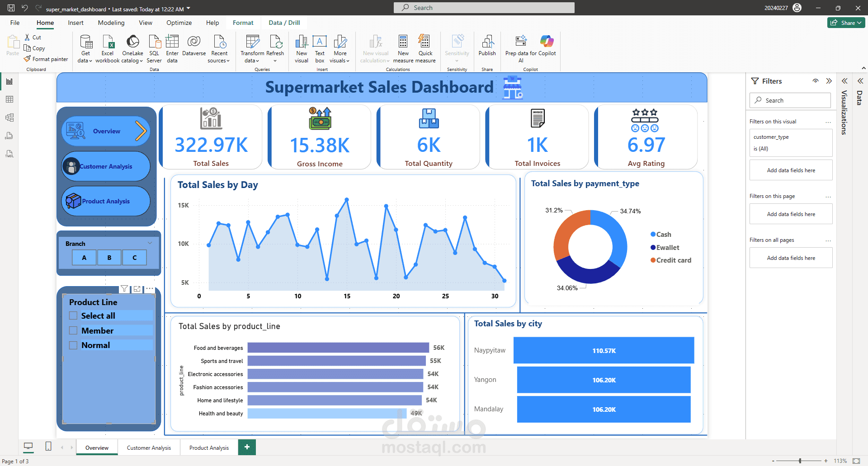Switch to Report view icon

click(9, 81)
